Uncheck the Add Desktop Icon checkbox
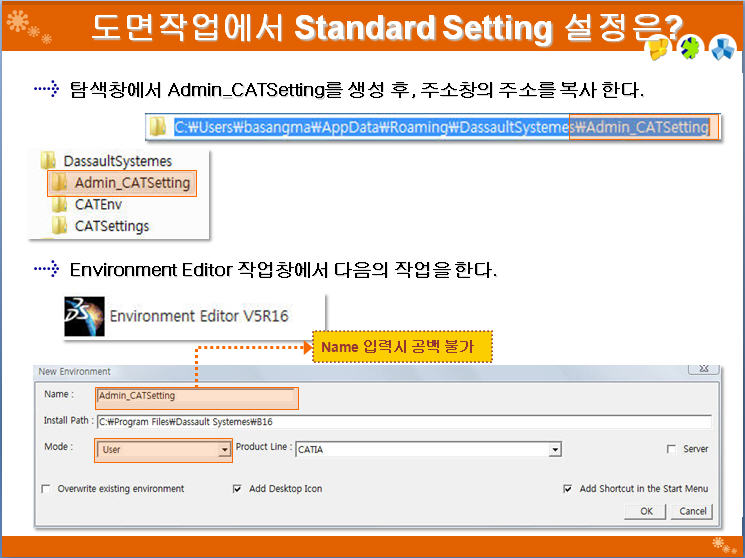Image resolution: width=745 pixels, height=558 pixels. coord(237,489)
